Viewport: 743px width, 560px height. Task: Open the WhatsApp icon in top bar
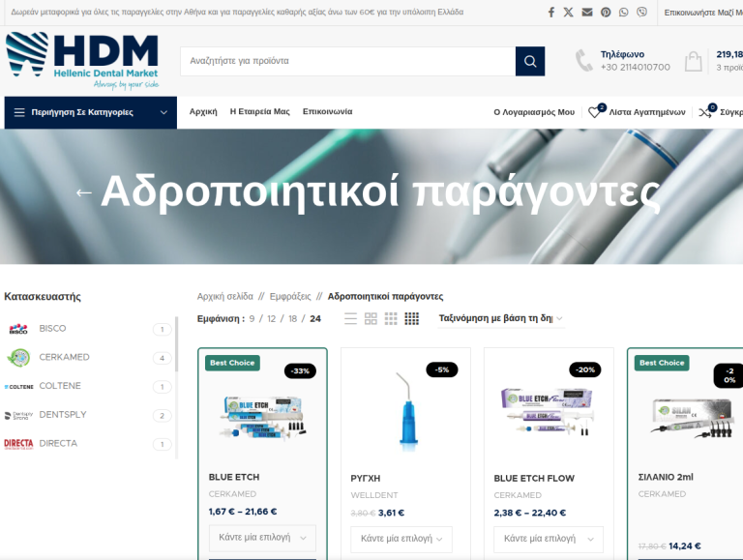pos(624,13)
